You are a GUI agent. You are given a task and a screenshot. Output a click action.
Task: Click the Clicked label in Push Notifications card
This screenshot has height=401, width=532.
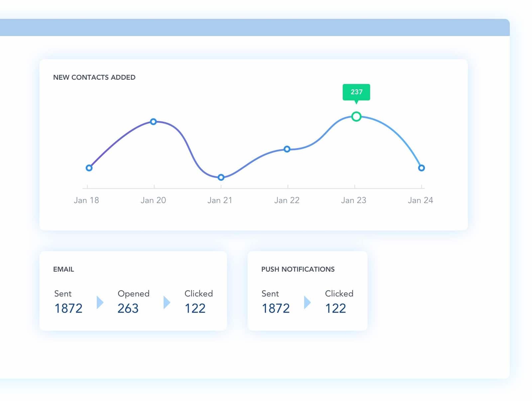tap(339, 294)
